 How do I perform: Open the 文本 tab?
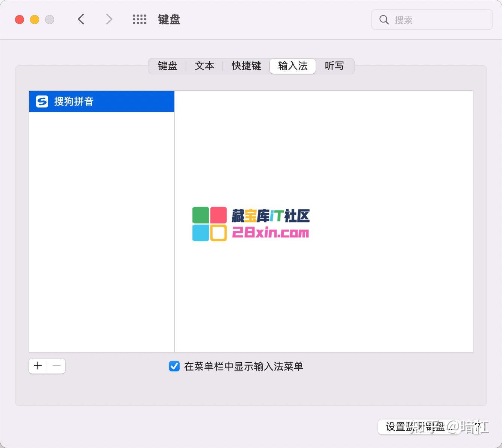click(x=204, y=66)
